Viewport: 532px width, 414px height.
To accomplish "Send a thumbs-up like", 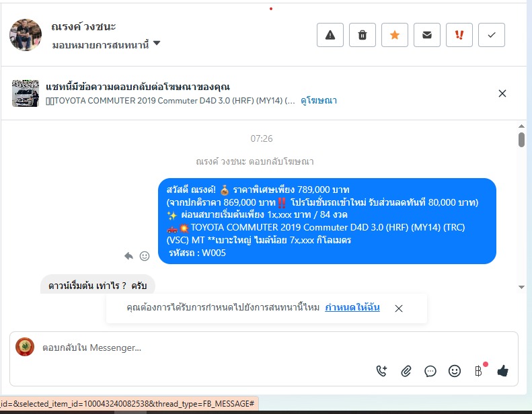I will (x=503, y=371).
